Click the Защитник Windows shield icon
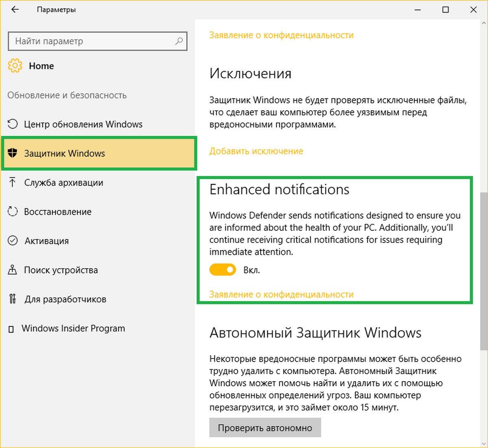 (13, 153)
